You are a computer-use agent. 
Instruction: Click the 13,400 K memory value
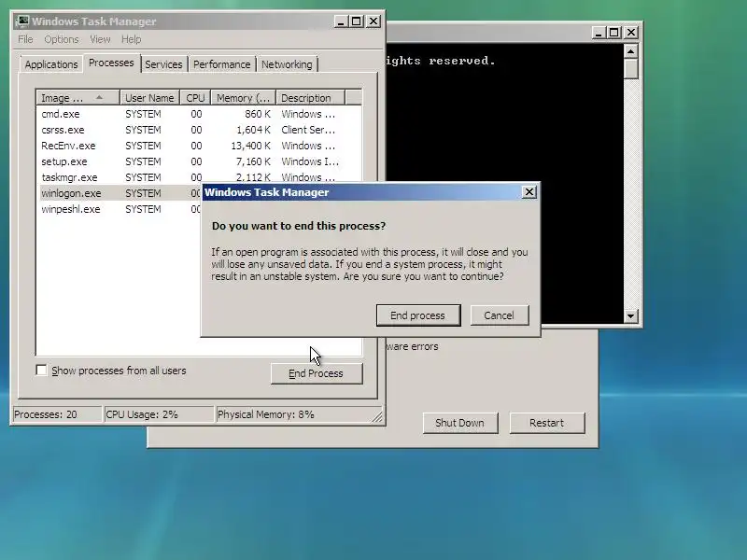[x=250, y=146]
